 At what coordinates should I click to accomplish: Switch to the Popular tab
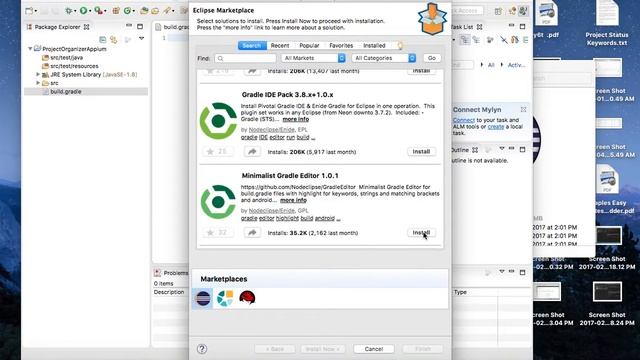(309, 45)
